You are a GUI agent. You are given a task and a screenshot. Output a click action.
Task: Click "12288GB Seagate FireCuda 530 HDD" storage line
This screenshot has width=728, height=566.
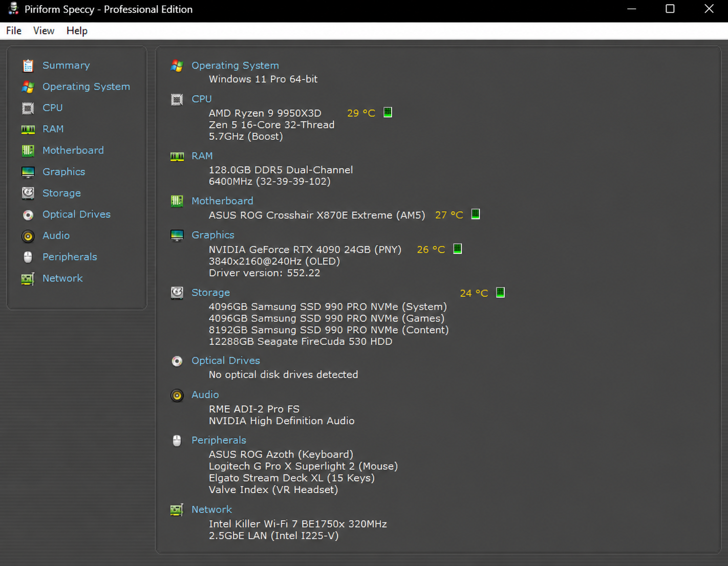[301, 342]
